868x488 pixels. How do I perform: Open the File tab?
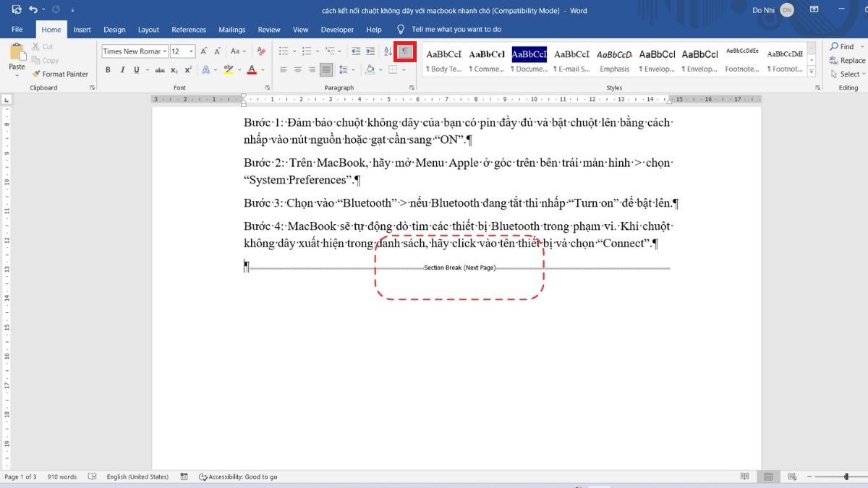[17, 30]
